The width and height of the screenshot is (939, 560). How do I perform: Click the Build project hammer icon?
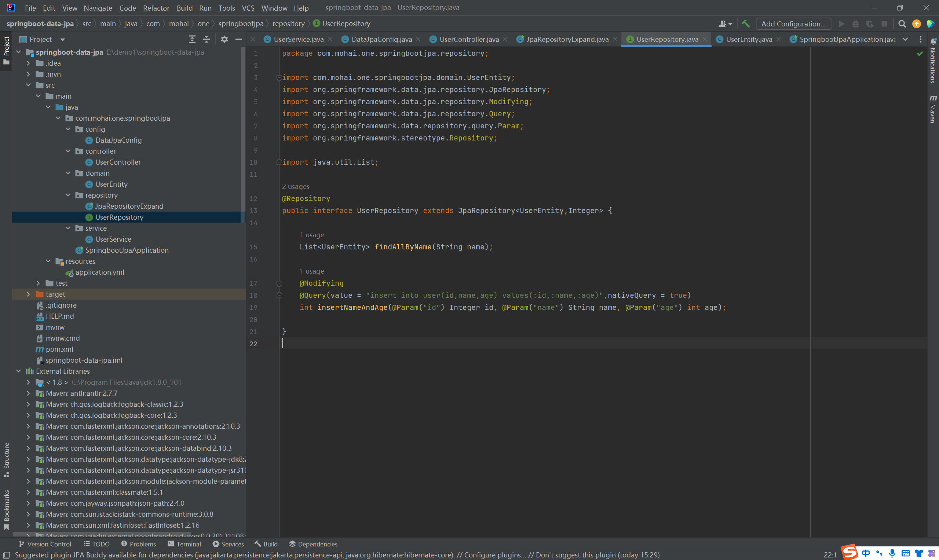(746, 24)
